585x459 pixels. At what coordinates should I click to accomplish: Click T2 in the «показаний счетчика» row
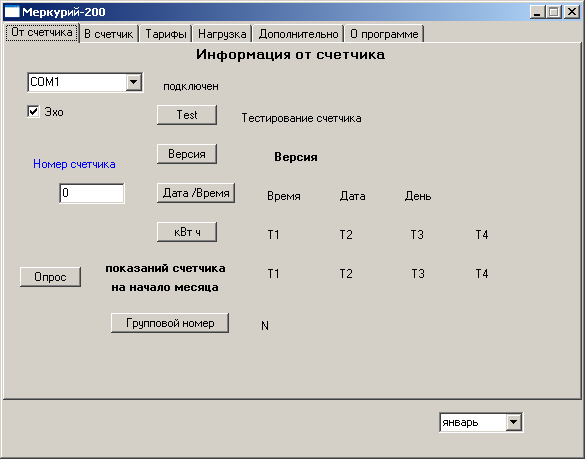(x=346, y=274)
